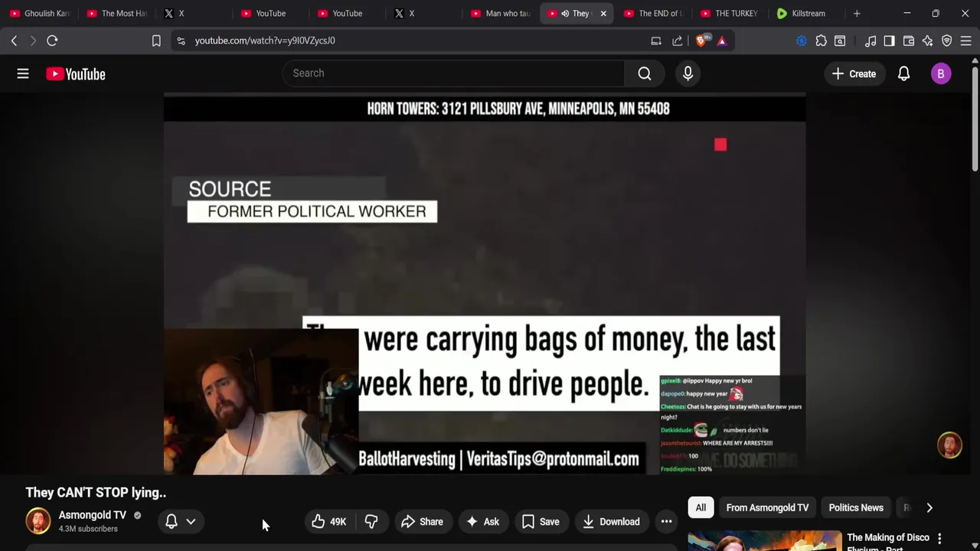
Task: Toggle notification bell for Asmongold TV
Action: [171, 521]
